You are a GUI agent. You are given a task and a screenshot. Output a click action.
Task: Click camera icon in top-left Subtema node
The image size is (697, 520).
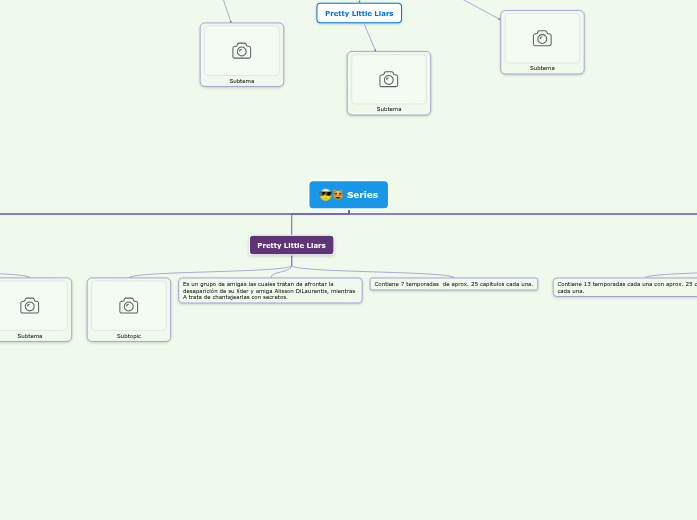(241, 51)
